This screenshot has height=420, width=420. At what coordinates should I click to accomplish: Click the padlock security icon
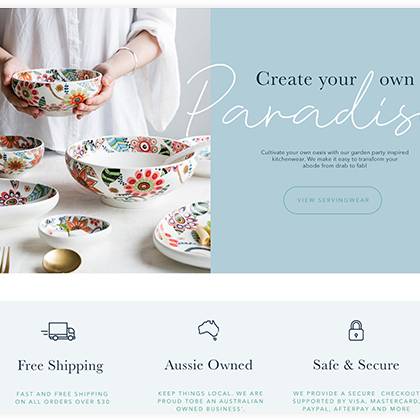coord(356,331)
